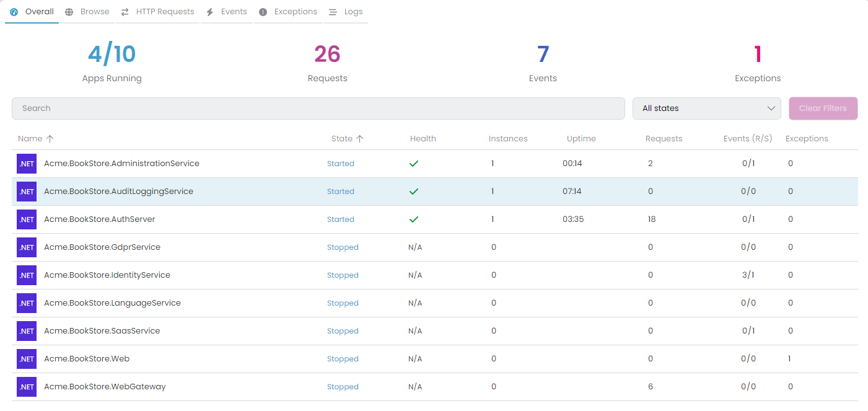Select Acme.BookStore.AuditLoggingService row name
Image resolution: width=868 pixels, height=411 pixels.
[118, 192]
